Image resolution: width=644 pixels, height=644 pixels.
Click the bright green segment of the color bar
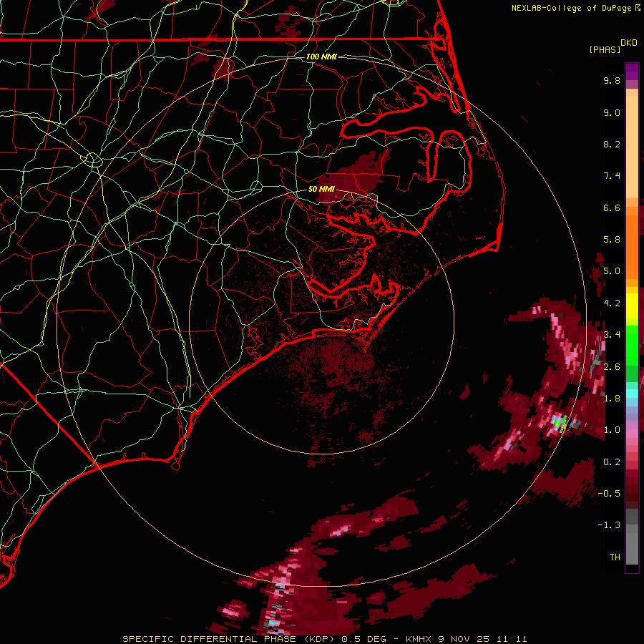(632, 344)
